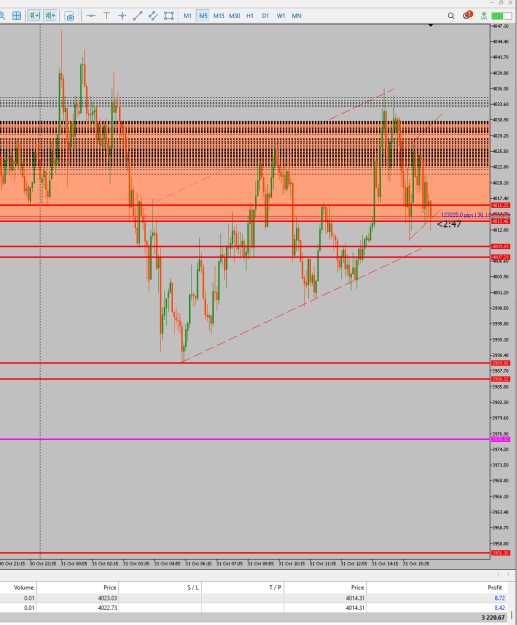The width and height of the screenshot is (517, 625).
Task: Select the trendline drawing tool
Action: pos(138,16)
